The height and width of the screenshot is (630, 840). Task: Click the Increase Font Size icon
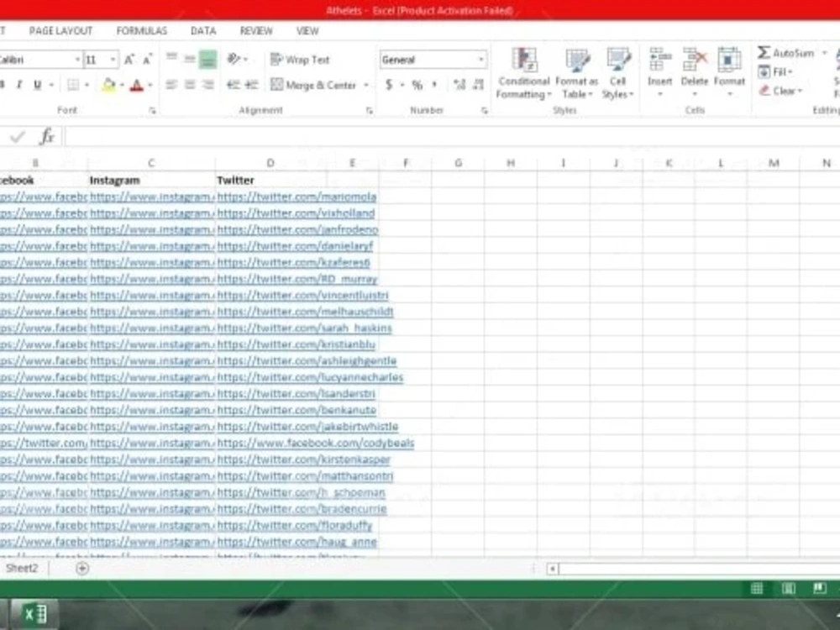(129, 59)
